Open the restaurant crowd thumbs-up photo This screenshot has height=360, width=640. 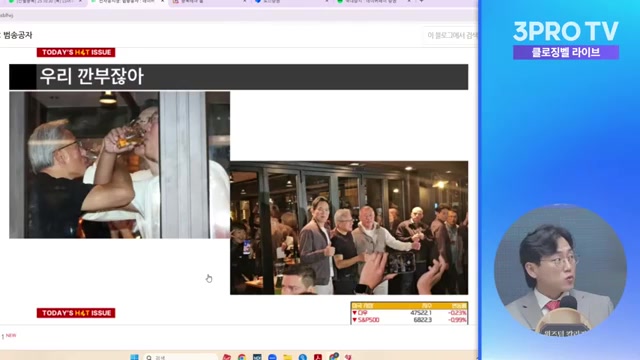point(349,228)
